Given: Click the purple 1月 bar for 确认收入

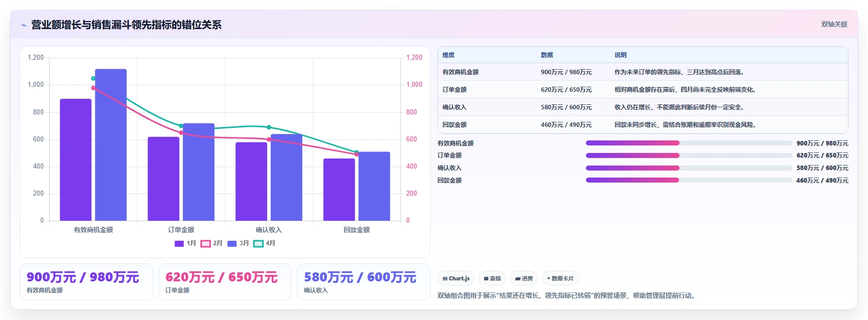Looking at the screenshot, I should pos(251,182).
